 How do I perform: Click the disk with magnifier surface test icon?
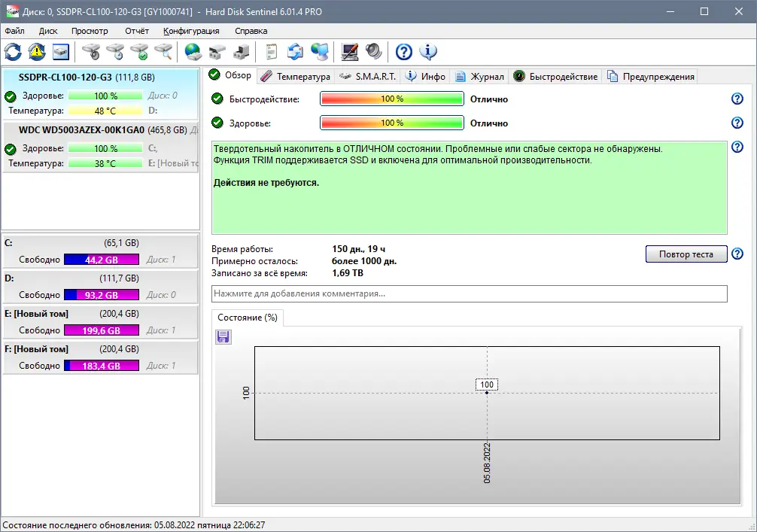point(163,52)
